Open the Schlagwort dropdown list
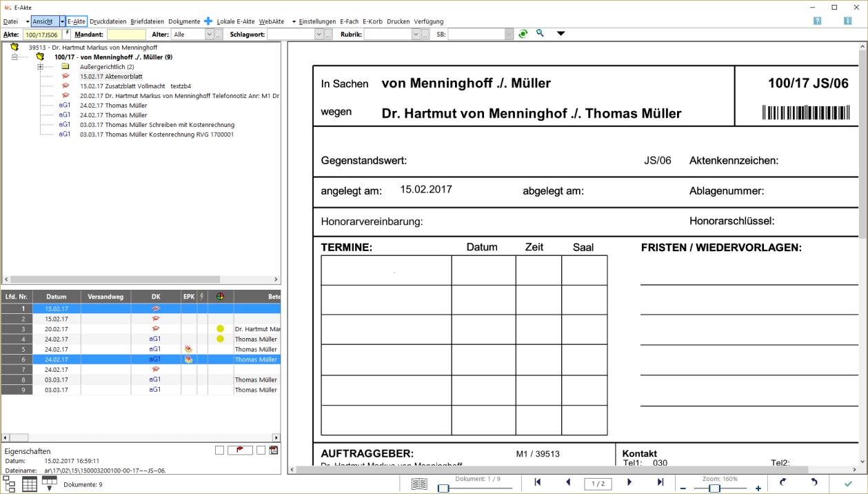Image resolution: width=868 pixels, height=494 pixels. pos(319,34)
